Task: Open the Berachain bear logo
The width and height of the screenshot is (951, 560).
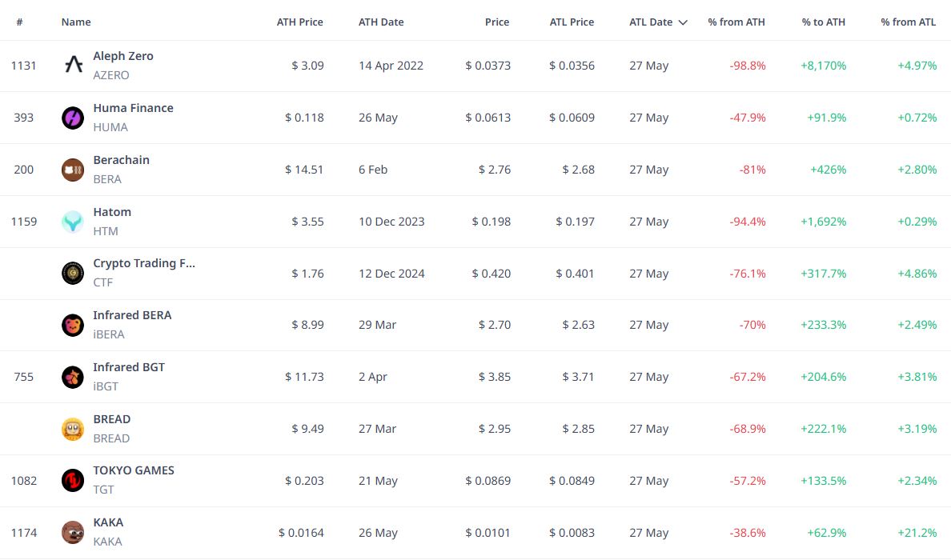Action: pyautogui.click(x=73, y=170)
